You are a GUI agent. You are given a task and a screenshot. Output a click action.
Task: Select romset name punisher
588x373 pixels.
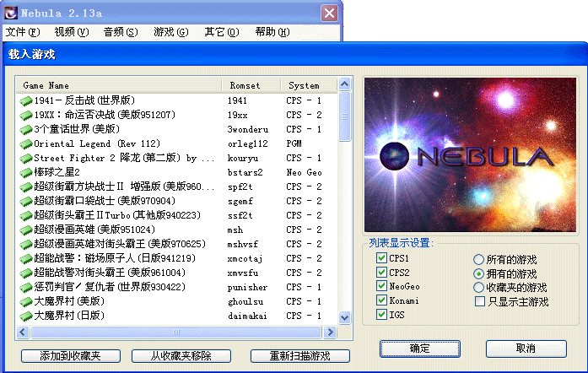(247, 287)
